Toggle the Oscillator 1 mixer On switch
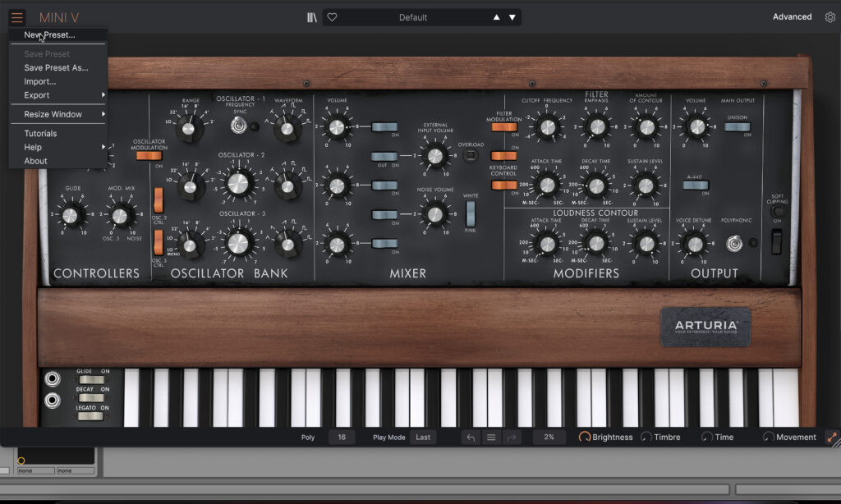Image resolution: width=841 pixels, height=504 pixels. pos(384,127)
